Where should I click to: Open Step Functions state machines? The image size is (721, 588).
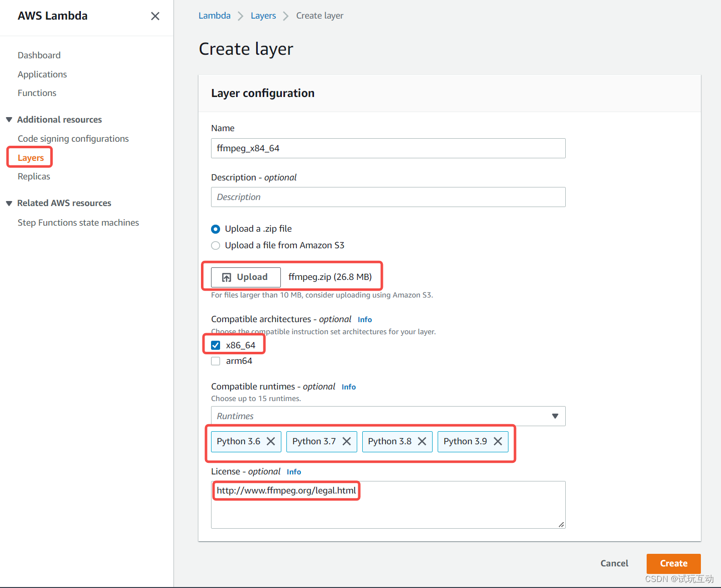(78, 223)
